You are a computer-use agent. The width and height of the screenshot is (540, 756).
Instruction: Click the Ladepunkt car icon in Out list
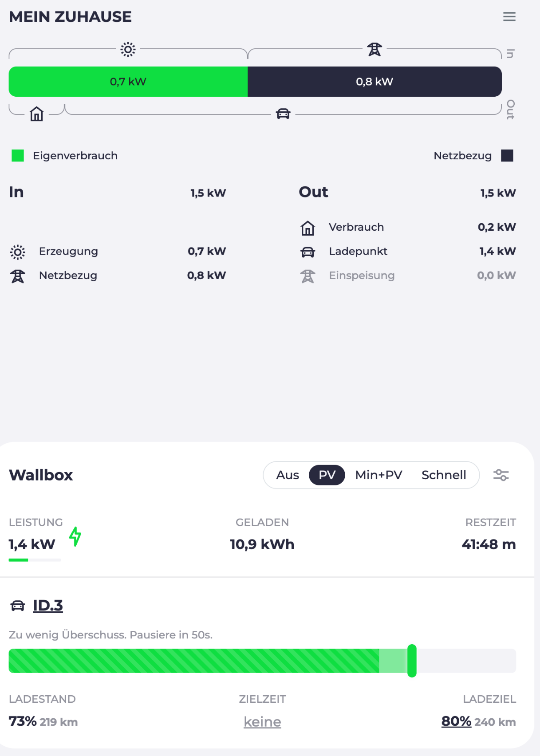pyautogui.click(x=307, y=252)
